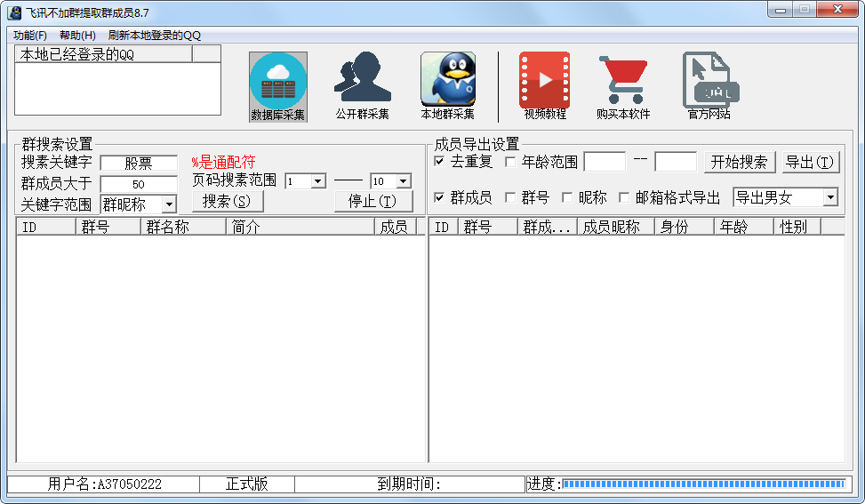Viewport: 865px width, 504px height.
Task: Enable the 年龄范围 checkbox
Action: click(x=510, y=162)
